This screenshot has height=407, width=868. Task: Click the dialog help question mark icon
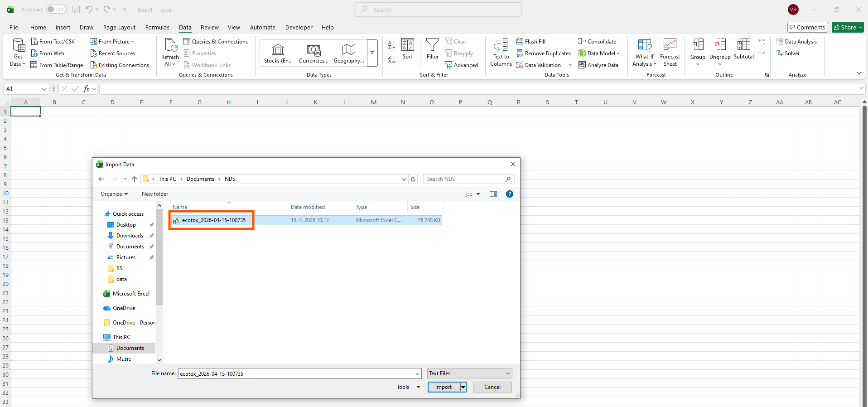(510, 194)
